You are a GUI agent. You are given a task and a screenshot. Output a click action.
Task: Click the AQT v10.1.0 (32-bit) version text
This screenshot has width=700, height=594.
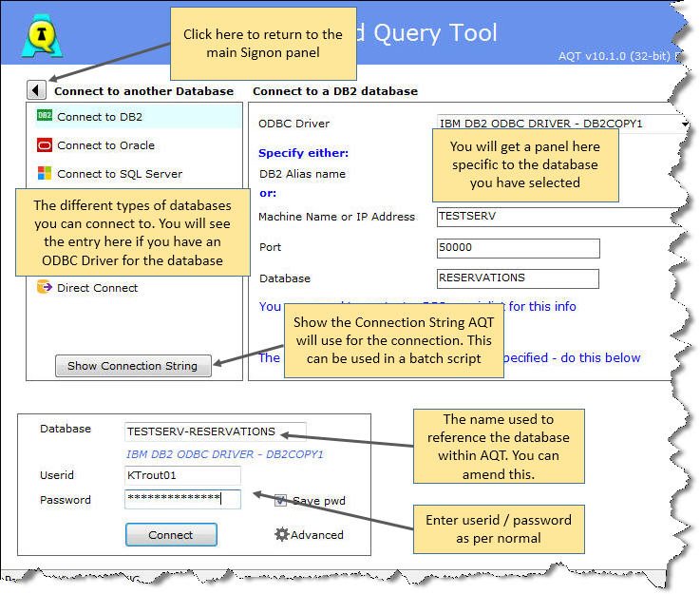click(615, 56)
